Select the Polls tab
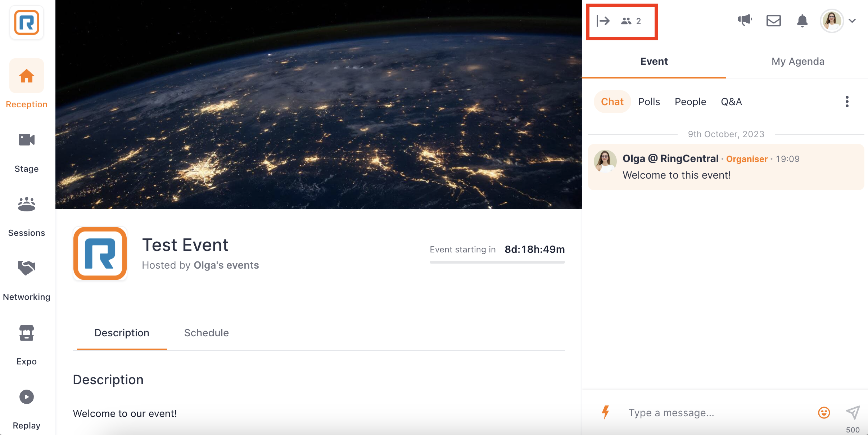The height and width of the screenshot is (435, 868). point(649,102)
